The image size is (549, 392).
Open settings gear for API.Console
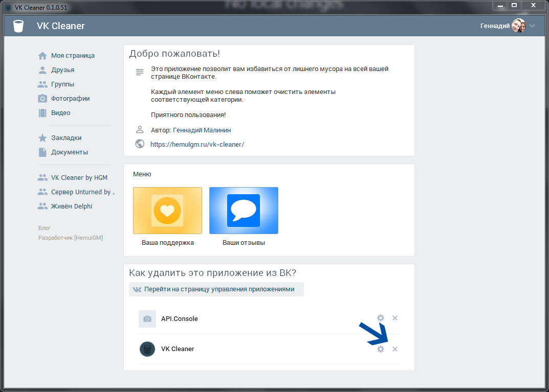pos(381,318)
